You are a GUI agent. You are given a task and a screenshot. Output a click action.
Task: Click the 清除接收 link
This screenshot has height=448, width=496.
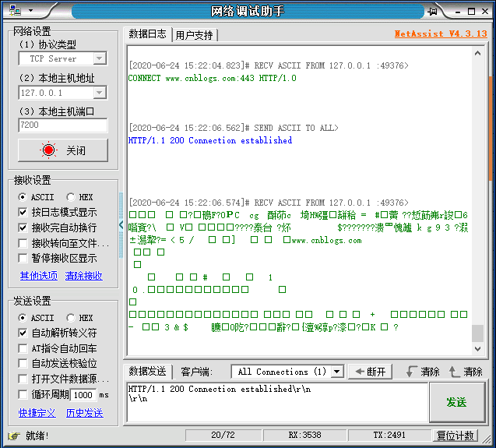point(84,276)
